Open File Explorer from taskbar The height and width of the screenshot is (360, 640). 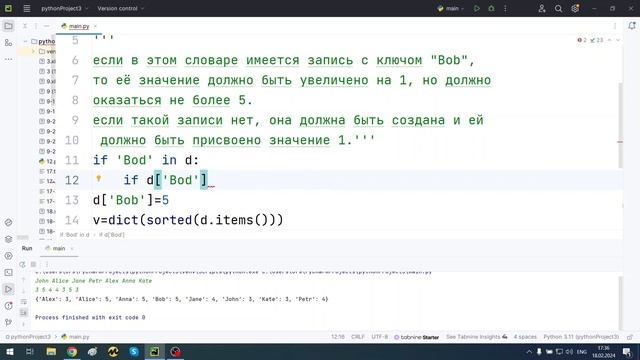pos(51,351)
